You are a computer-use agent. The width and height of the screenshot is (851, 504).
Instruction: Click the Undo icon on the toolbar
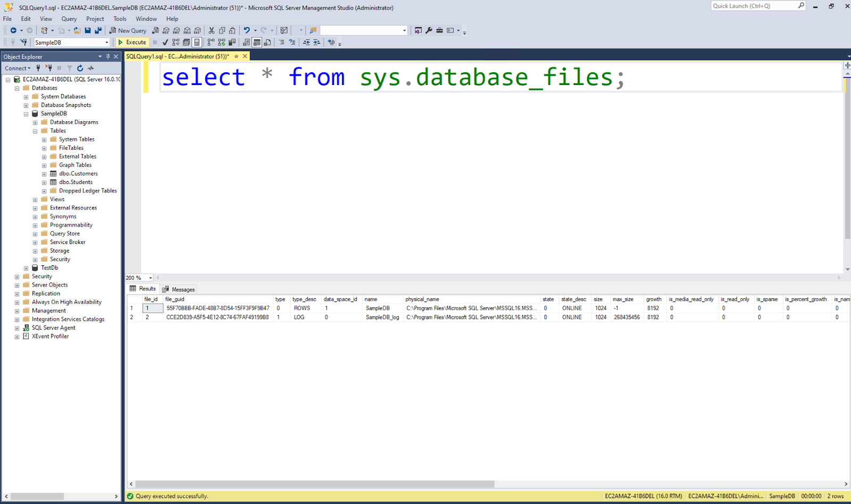[x=246, y=30]
